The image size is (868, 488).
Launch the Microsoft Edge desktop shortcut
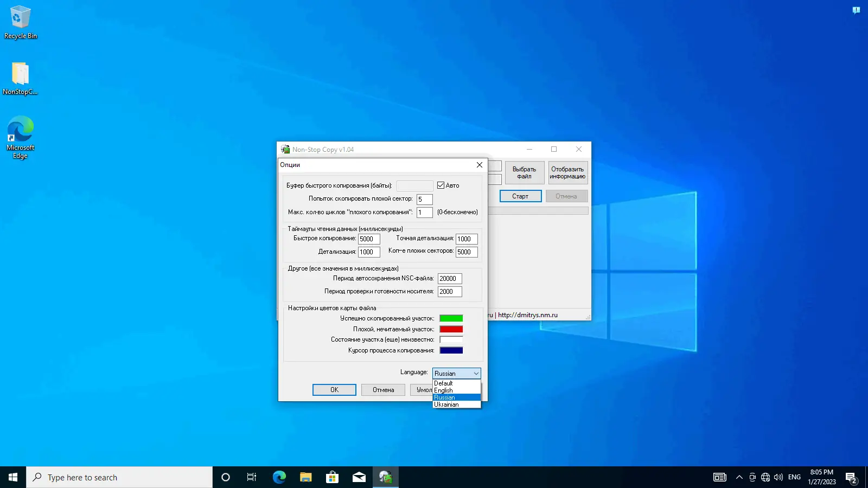[x=20, y=137]
